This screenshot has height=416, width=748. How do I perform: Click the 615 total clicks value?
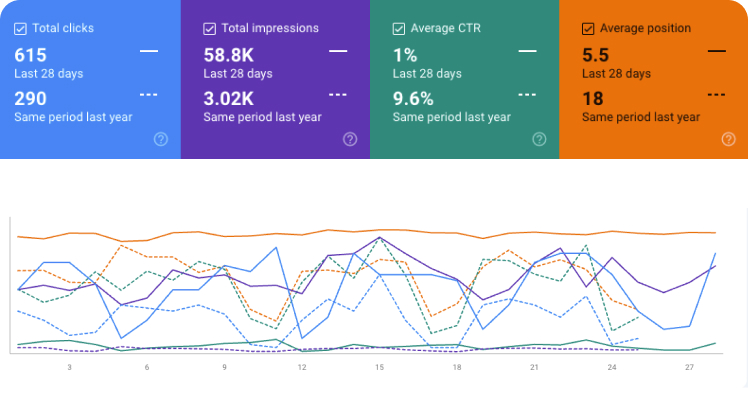click(x=31, y=55)
